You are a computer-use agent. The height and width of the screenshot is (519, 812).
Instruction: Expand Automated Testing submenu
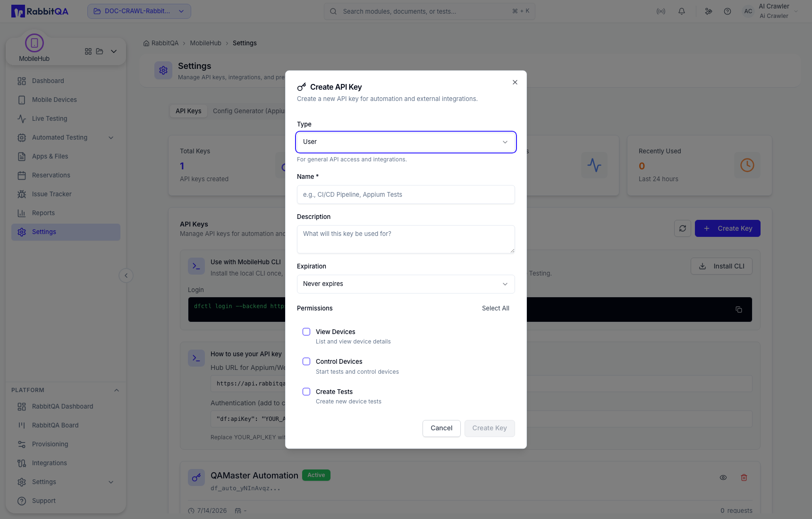pos(111,138)
